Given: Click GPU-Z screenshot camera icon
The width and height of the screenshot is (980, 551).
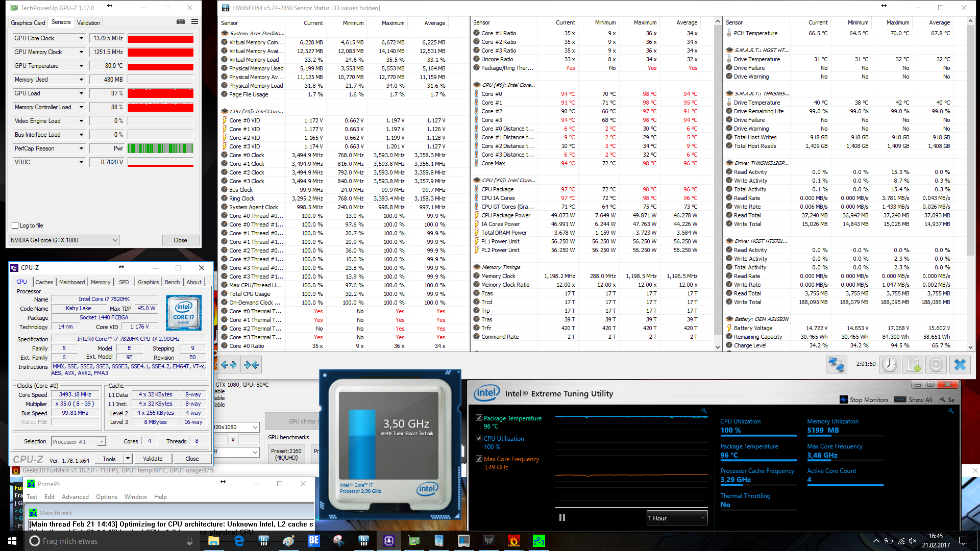Looking at the screenshot, I should [x=181, y=22].
